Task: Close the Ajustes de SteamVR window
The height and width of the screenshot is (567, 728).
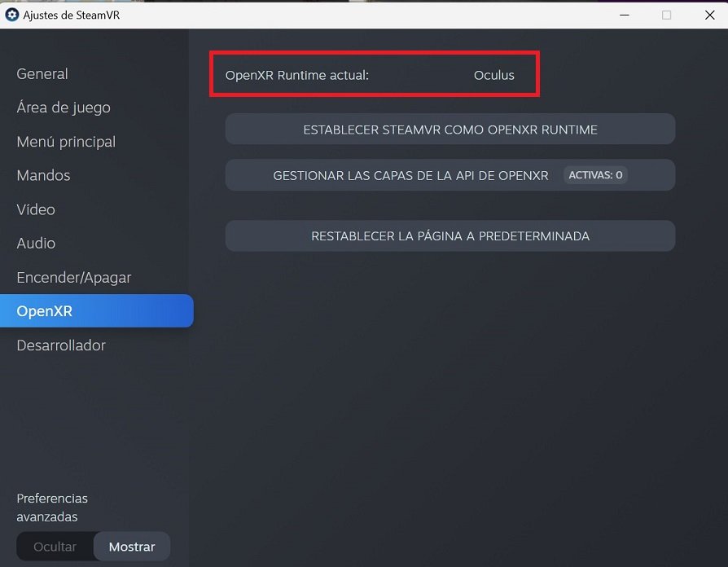Action: pyautogui.click(x=709, y=15)
